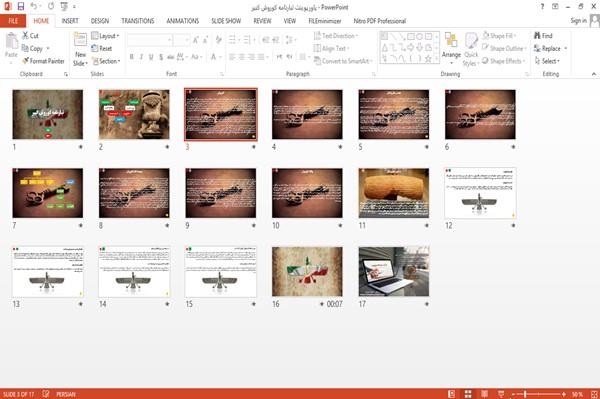The image size is (600, 399).
Task: Collapse the ribbon with the arrow
Action: tap(593, 74)
